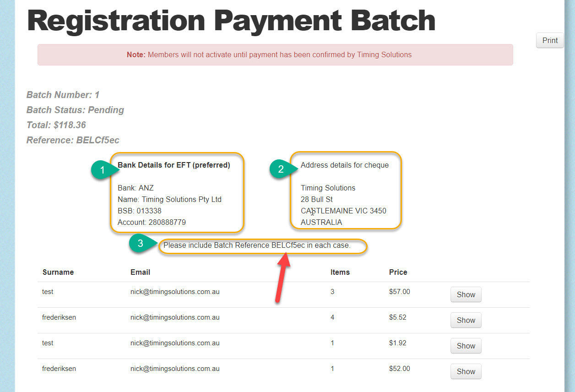
Task: Click the AUSTRALIA address line
Action: click(321, 222)
